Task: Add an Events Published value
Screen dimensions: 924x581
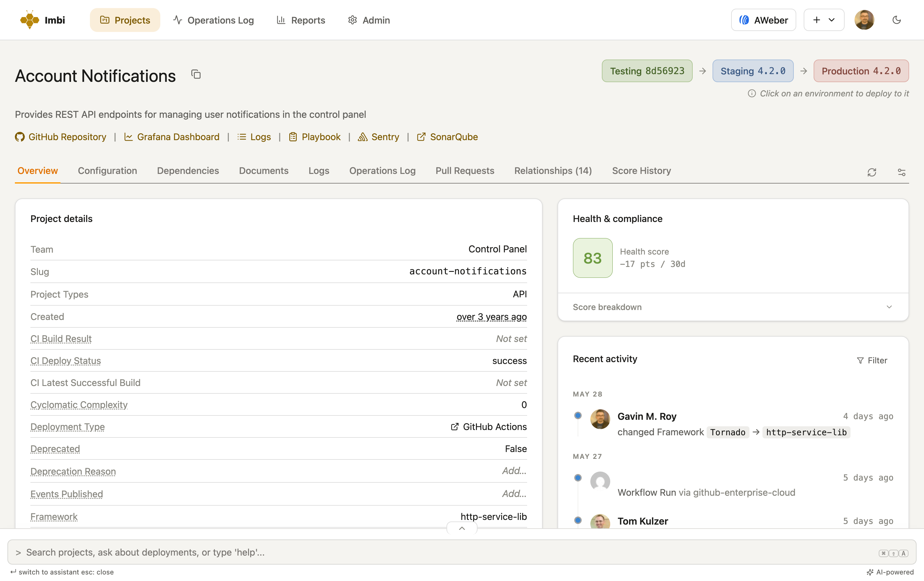Action: coord(514,494)
